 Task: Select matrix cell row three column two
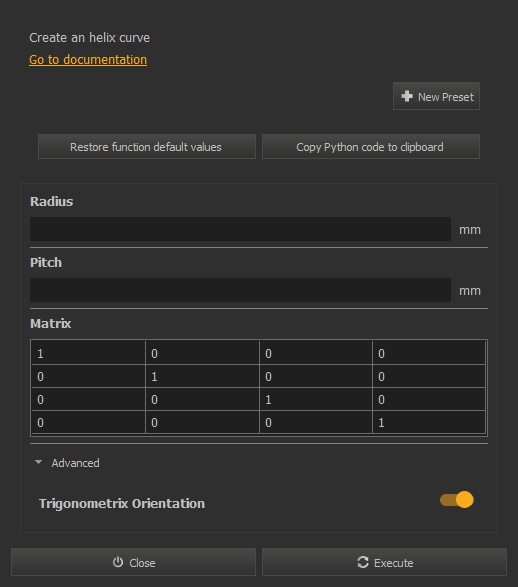pos(202,399)
